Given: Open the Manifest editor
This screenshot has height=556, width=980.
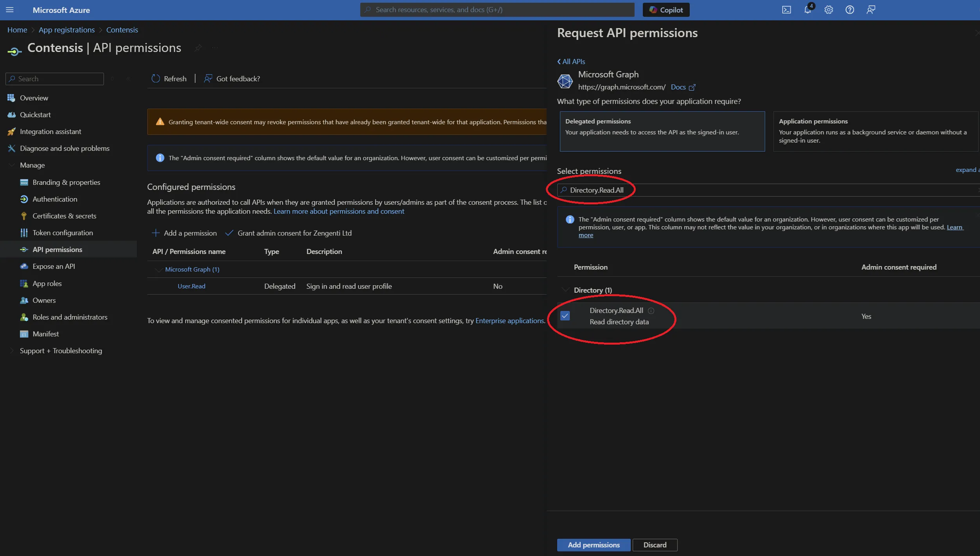Looking at the screenshot, I should pos(45,334).
